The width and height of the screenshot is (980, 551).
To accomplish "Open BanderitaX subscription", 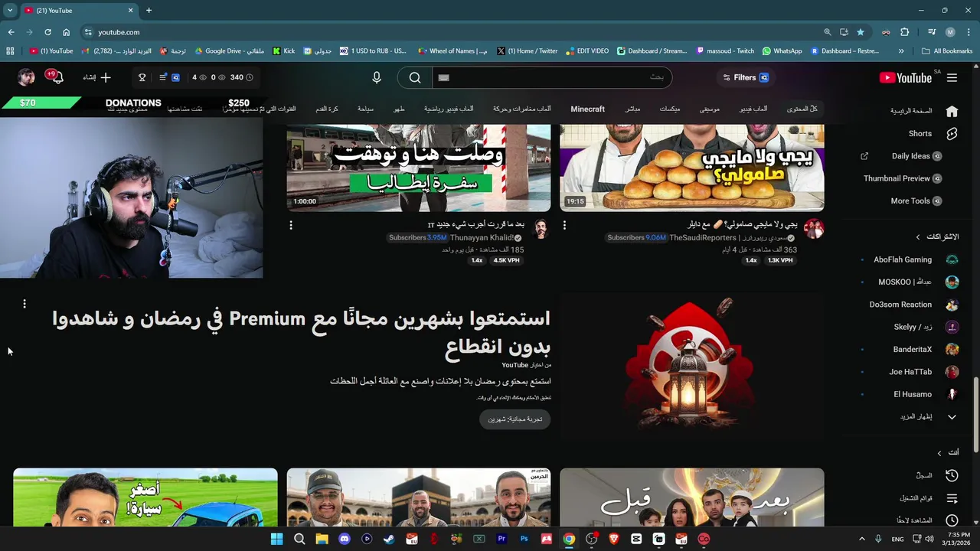I will (909, 350).
